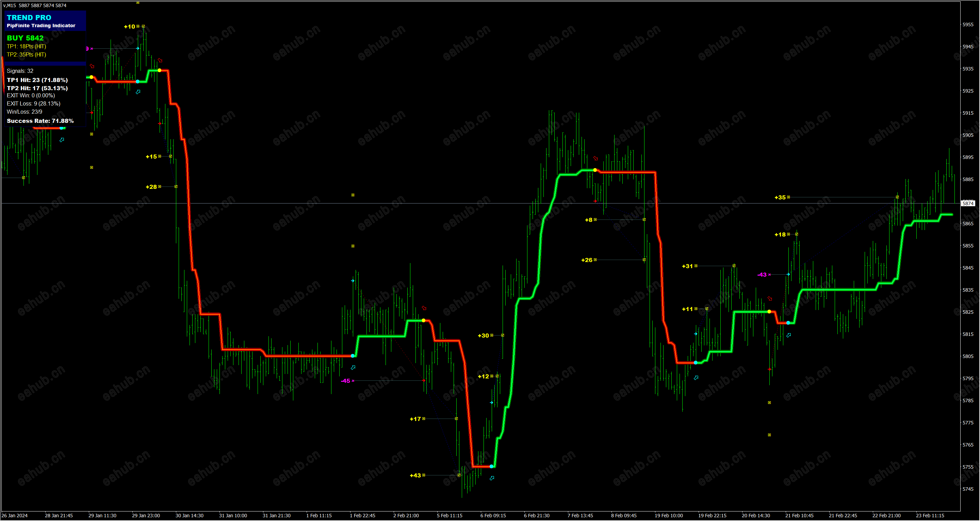This screenshot has height=521, width=980.
Task: Click the cyan buy arrow above the -45 label
Action: click(x=353, y=368)
